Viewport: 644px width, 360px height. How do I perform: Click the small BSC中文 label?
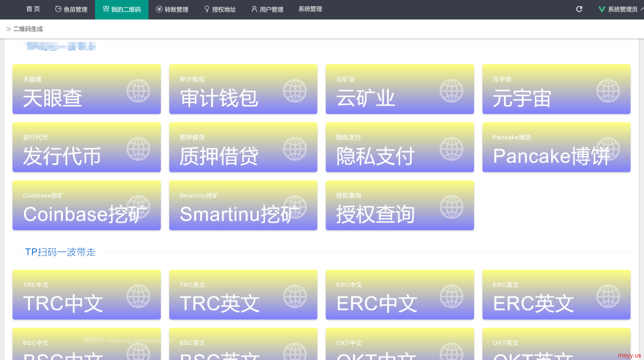click(36, 343)
